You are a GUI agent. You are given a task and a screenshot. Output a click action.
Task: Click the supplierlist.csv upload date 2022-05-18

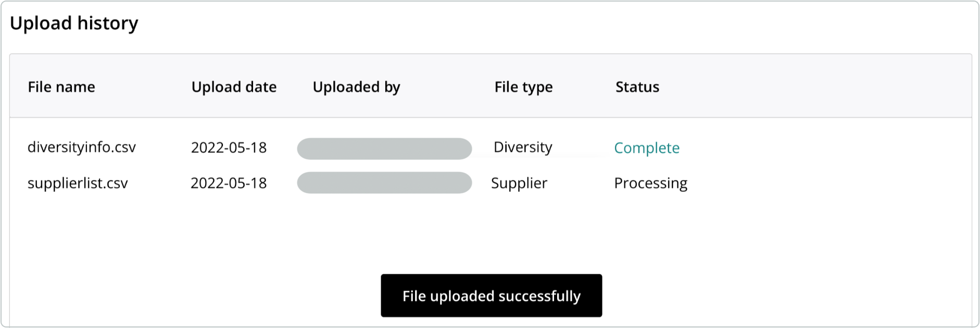(x=229, y=184)
